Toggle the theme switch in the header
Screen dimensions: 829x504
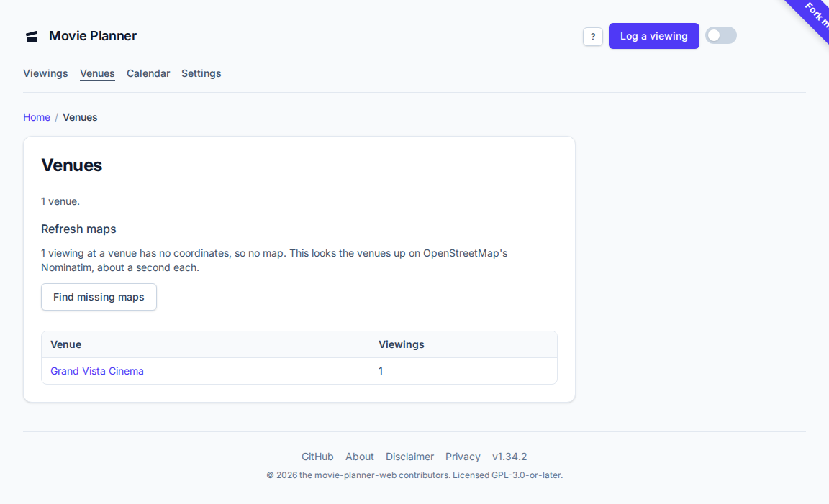pos(720,35)
